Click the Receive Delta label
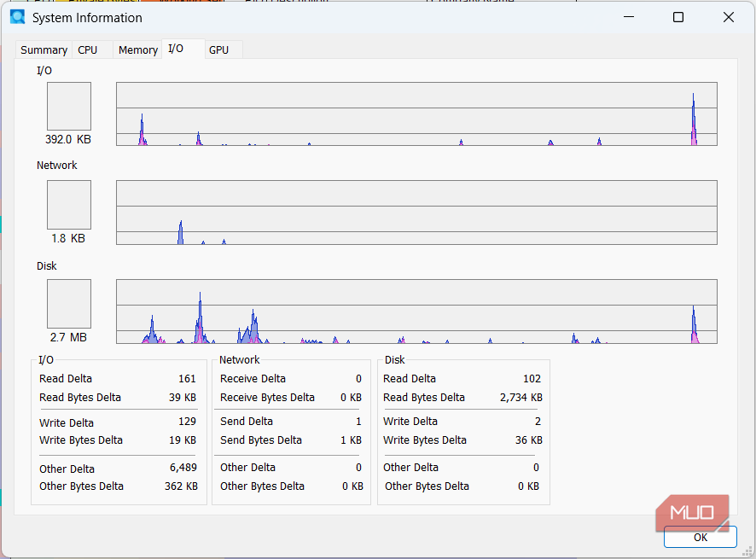This screenshot has width=756, height=559. click(x=253, y=379)
